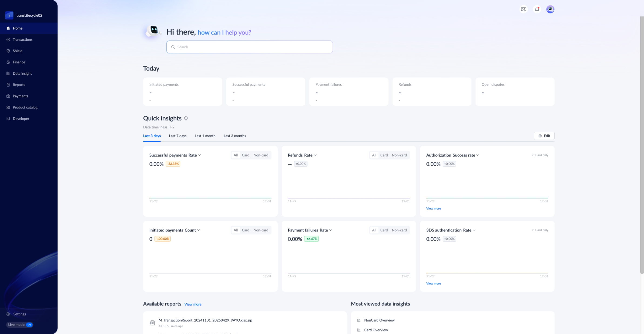The image size is (644, 334).
Task: Switch to Last 7 days tab
Action: click(177, 136)
